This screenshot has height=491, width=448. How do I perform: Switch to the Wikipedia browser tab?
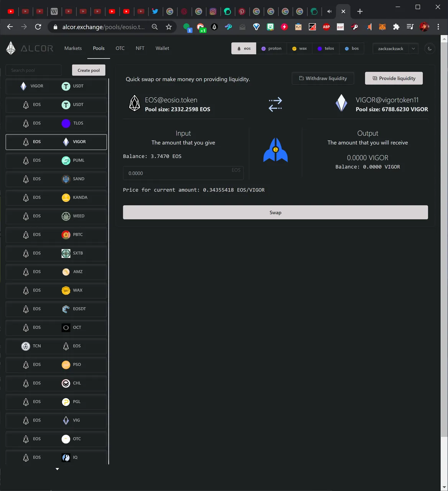coord(54,12)
